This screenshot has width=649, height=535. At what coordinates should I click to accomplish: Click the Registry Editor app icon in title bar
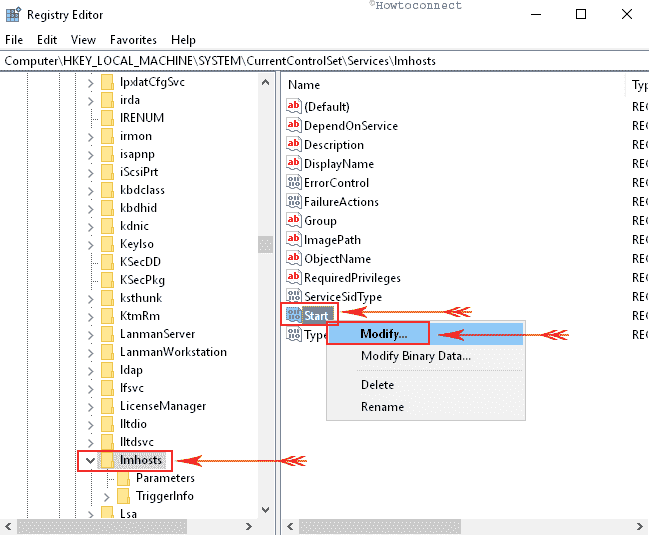[x=13, y=14]
